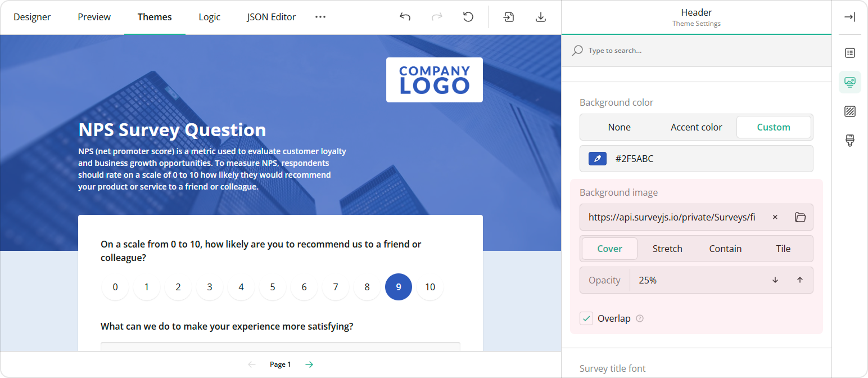
Task: Click the Undo icon in the toolbar
Action: [x=405, y=17]
